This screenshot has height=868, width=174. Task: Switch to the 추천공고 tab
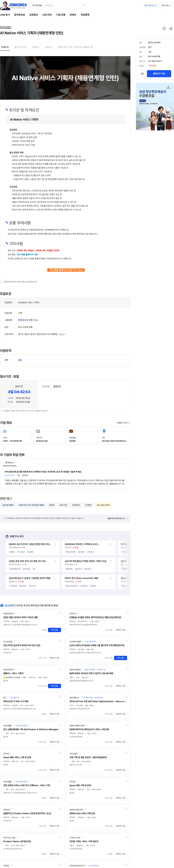point(49,47)
